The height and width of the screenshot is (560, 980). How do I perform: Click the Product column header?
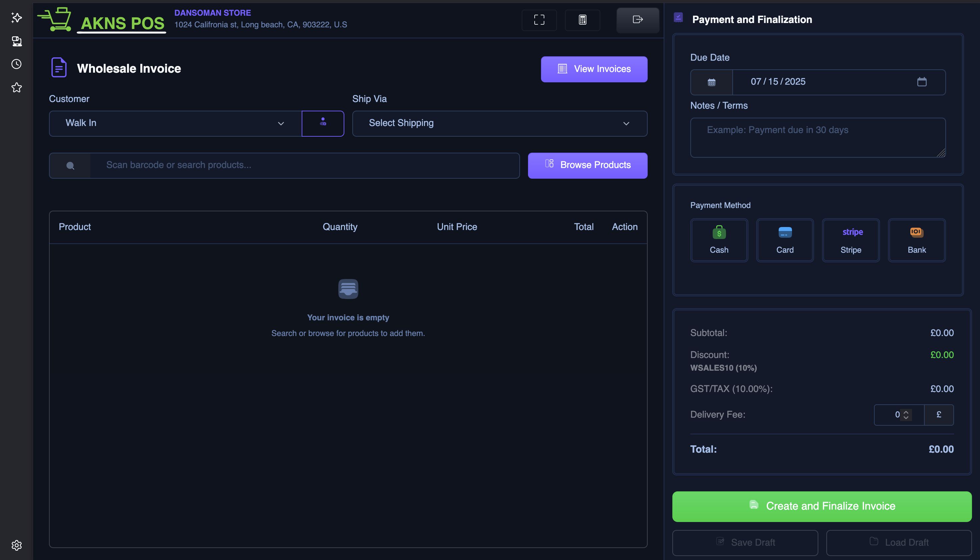click(75, 227)
